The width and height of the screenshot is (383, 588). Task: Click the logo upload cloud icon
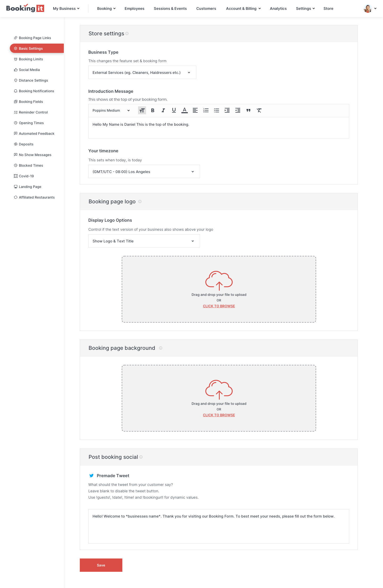click(219, 280)
